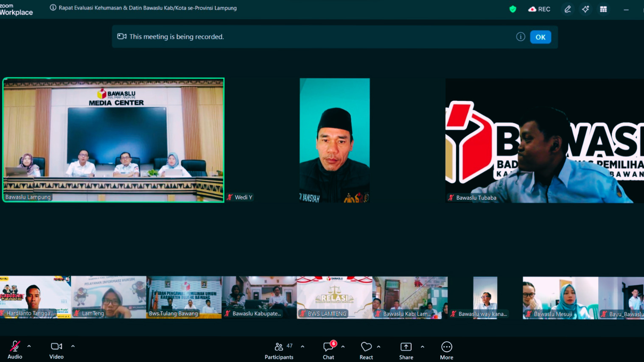Click the recording camera icon in the banner
This screenshot has width=644, height=362.
122,36
